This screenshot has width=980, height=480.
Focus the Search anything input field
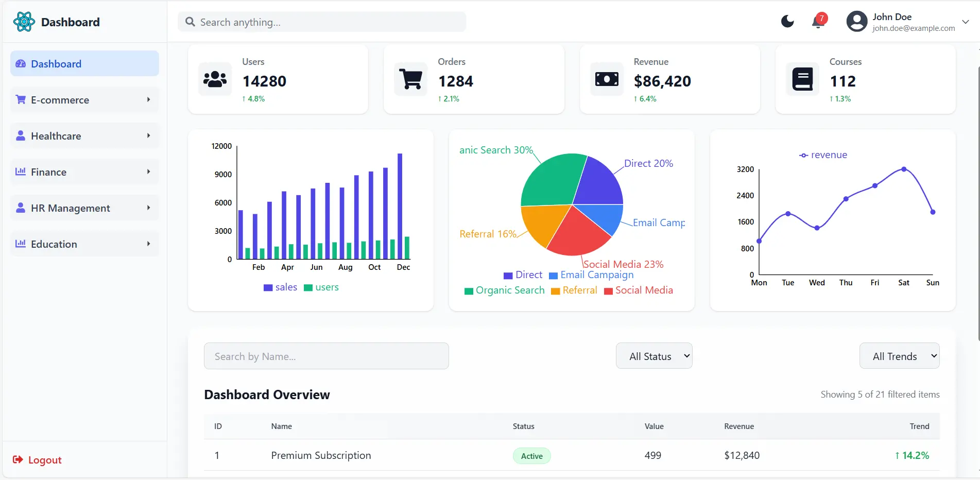[322, 22]
